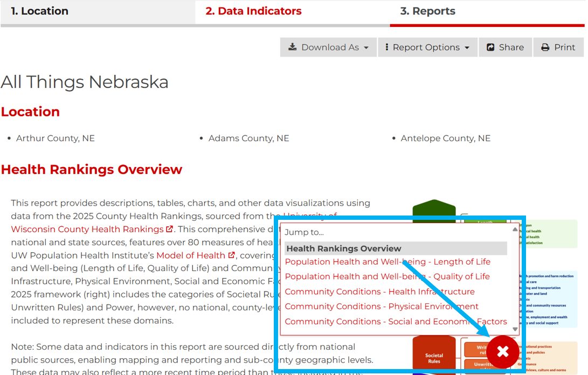Click the Report Options vertical dots icon
The width and height of the screenshot is (588, 375).
[x=386, y=47]
